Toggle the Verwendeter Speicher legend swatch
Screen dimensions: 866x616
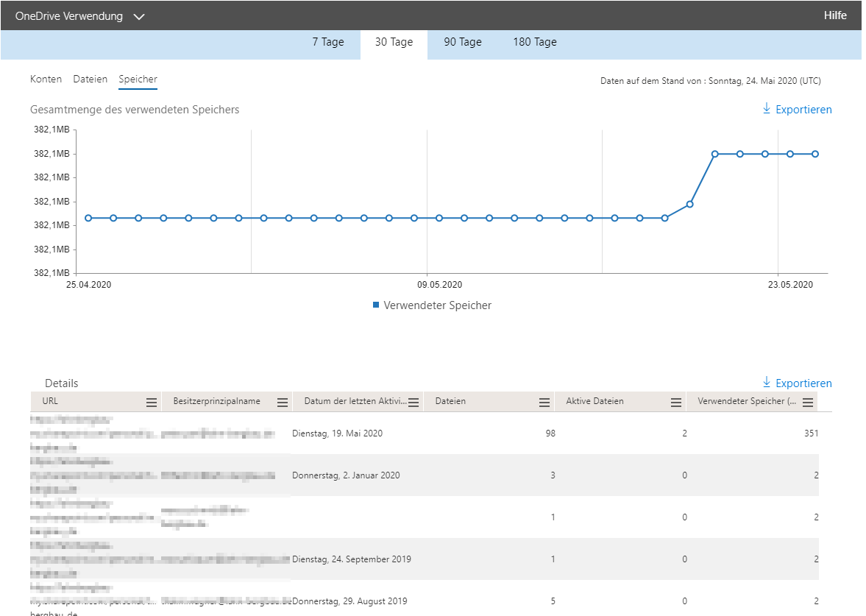point(376,305)
